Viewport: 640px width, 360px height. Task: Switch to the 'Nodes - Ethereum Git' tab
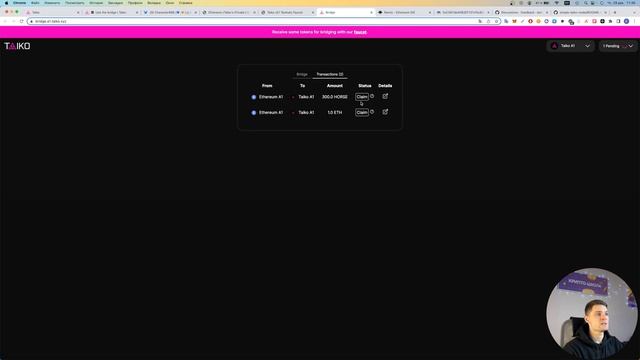point(404,12)
